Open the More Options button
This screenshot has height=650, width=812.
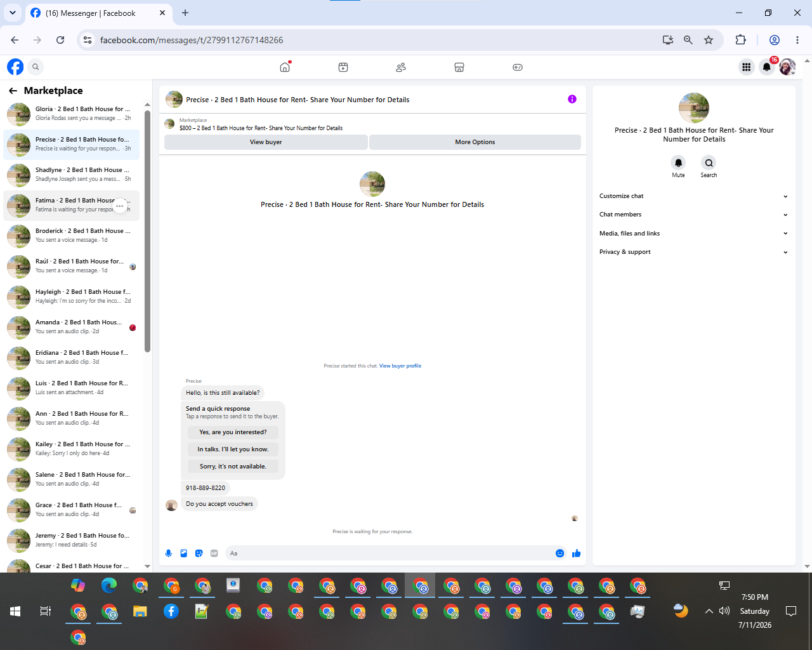(475, 142)
